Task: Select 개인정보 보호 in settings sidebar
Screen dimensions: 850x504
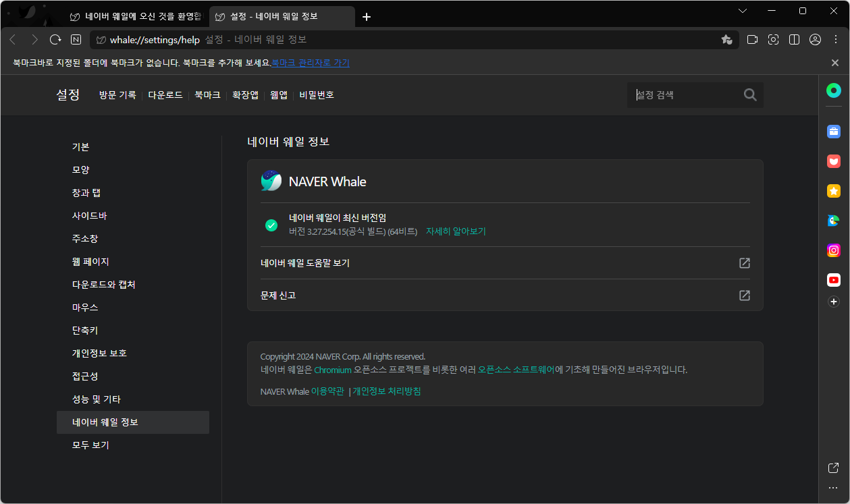Action: pyautogui.click(x=133, y=354)
